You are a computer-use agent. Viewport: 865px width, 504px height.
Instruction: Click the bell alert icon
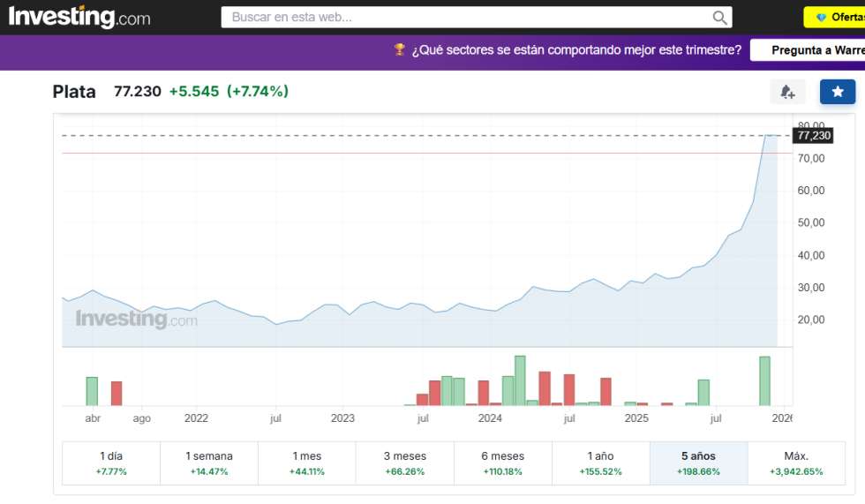tap(787, 92)
